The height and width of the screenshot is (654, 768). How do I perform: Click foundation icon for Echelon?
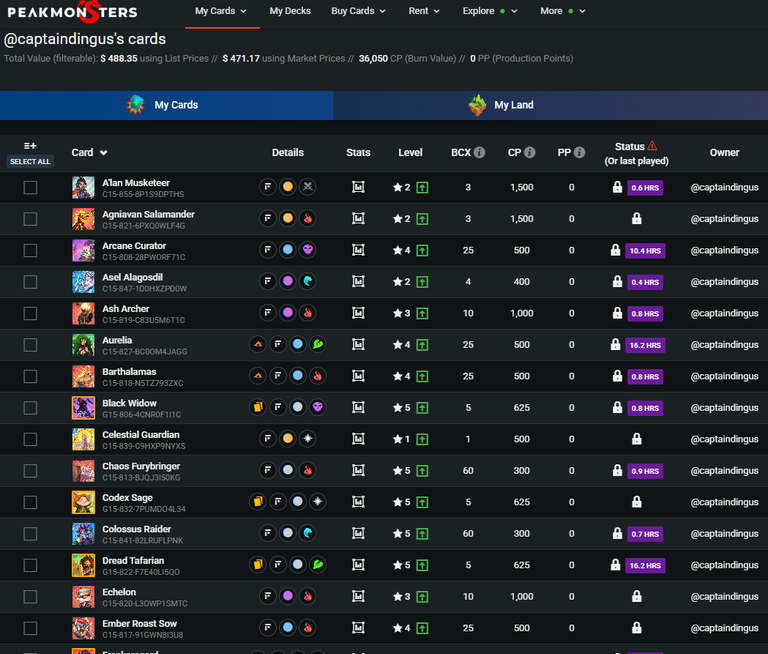[267, 596]
